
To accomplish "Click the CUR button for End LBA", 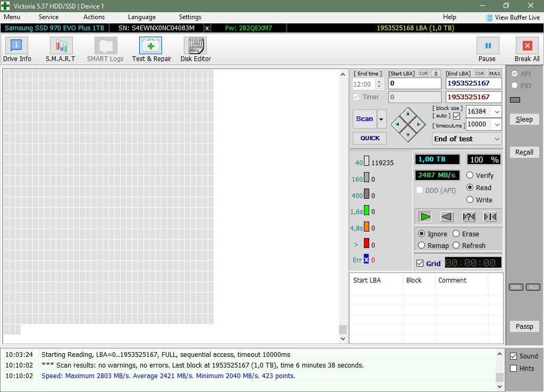I will pos(480,73).
